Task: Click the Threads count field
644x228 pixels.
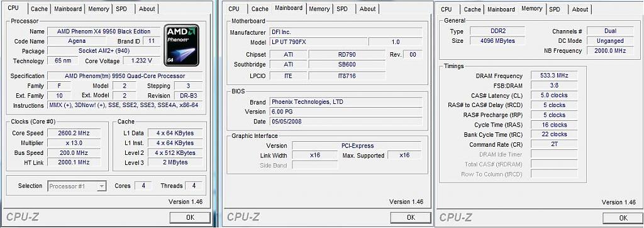Action: click(x=194, y=186)
